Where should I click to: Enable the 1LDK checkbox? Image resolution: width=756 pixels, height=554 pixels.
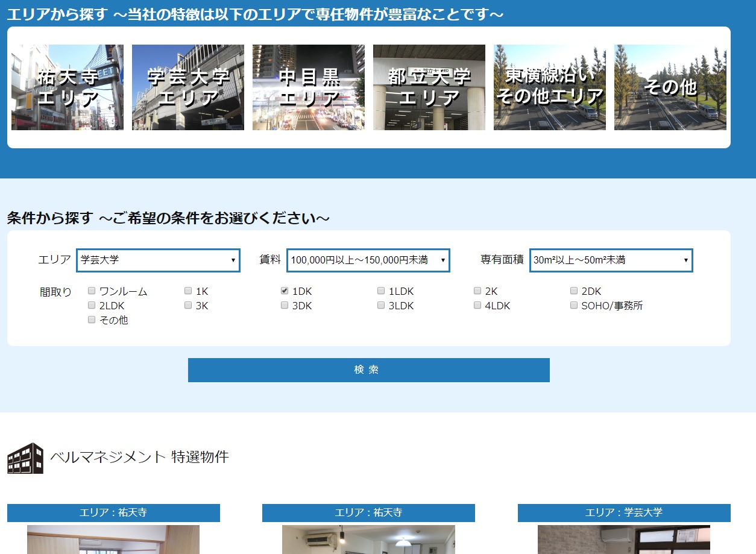tap(380, 291)
